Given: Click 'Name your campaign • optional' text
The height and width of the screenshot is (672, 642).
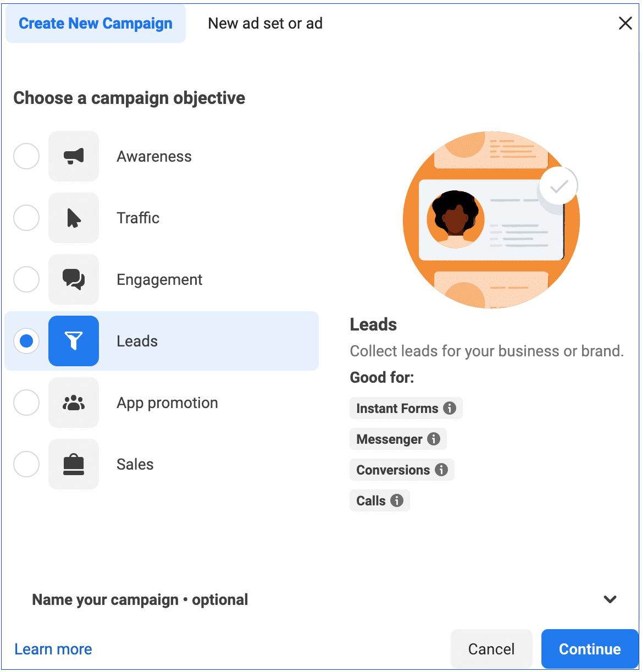Looking at the screenshot, I should [x=140, y=600].
